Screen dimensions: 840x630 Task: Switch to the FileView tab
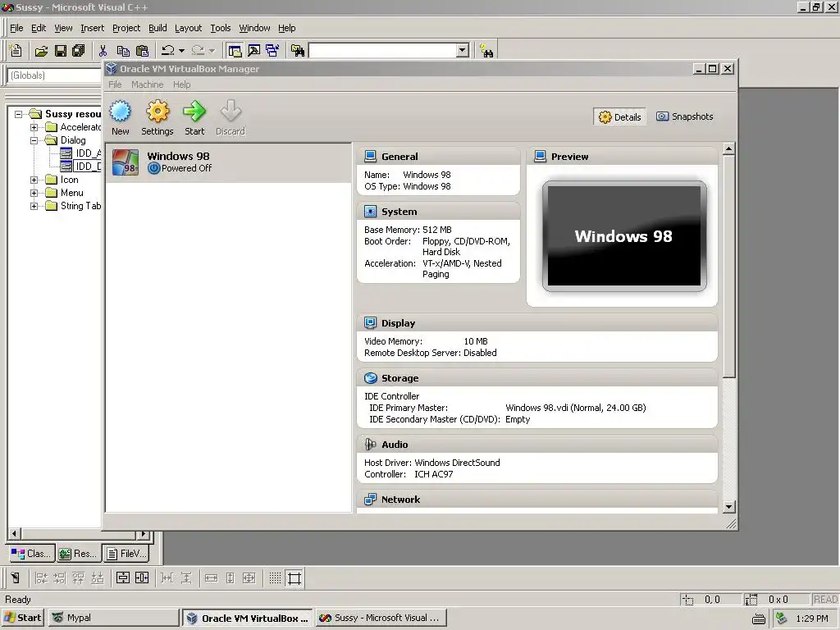coord(127,554)
